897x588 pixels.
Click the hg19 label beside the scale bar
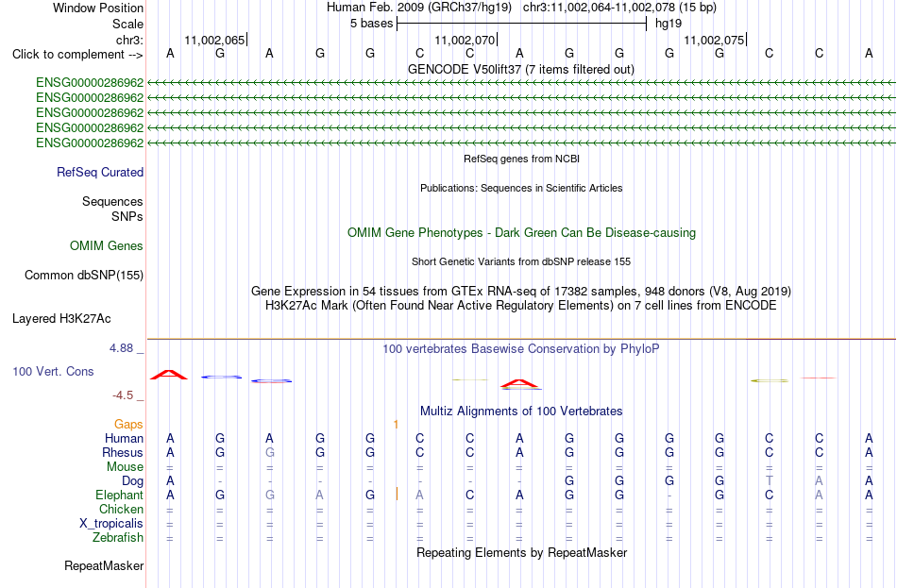pos(669,24)
